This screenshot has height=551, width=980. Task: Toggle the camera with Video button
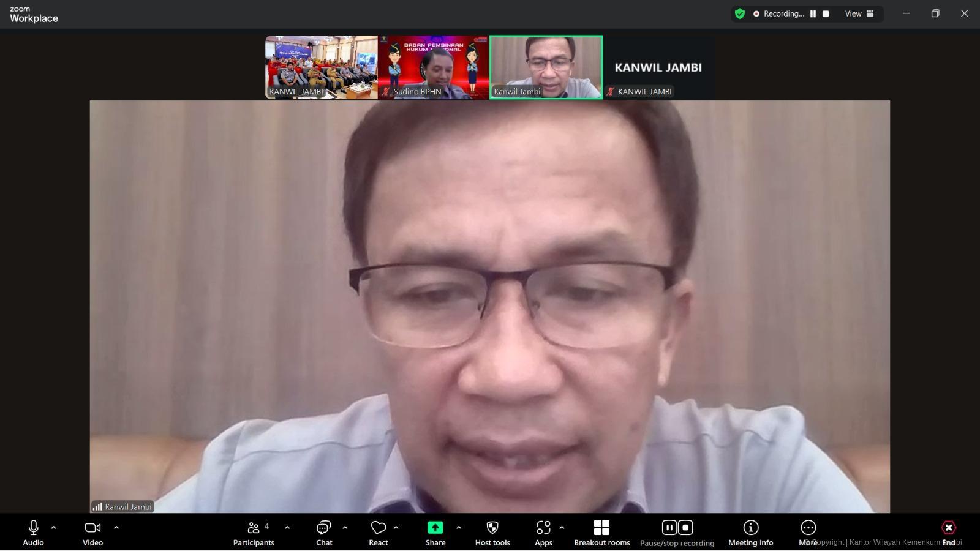click(x=92, y=533)
